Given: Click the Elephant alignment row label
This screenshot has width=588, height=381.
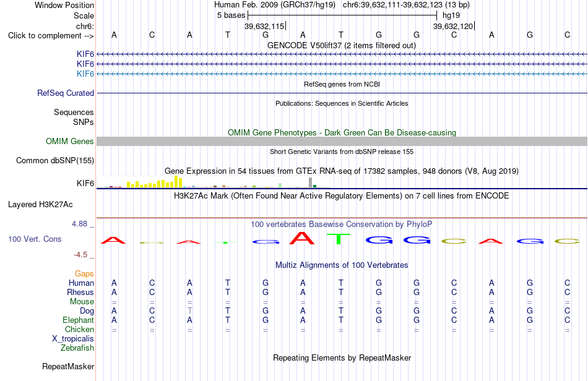Looking at the screenshot, I should pos(78,320).
